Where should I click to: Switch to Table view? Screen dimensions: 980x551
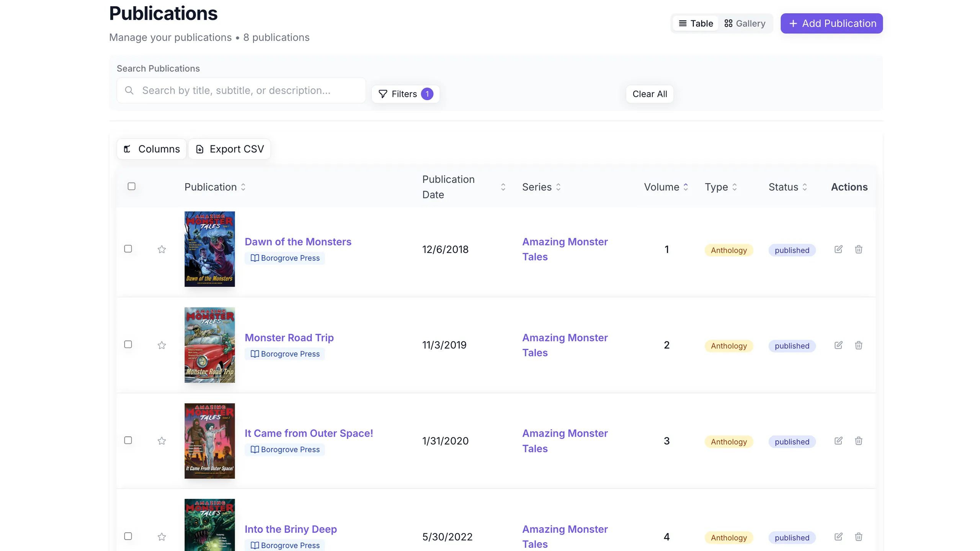(x=696, y=23)
